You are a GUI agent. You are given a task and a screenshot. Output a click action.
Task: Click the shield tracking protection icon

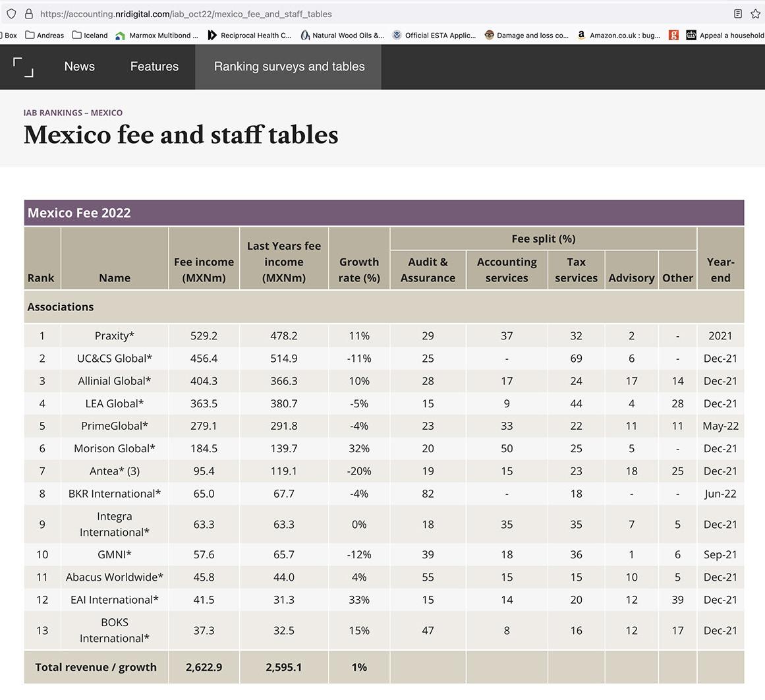pyautogui.click(x=11, y=14)
